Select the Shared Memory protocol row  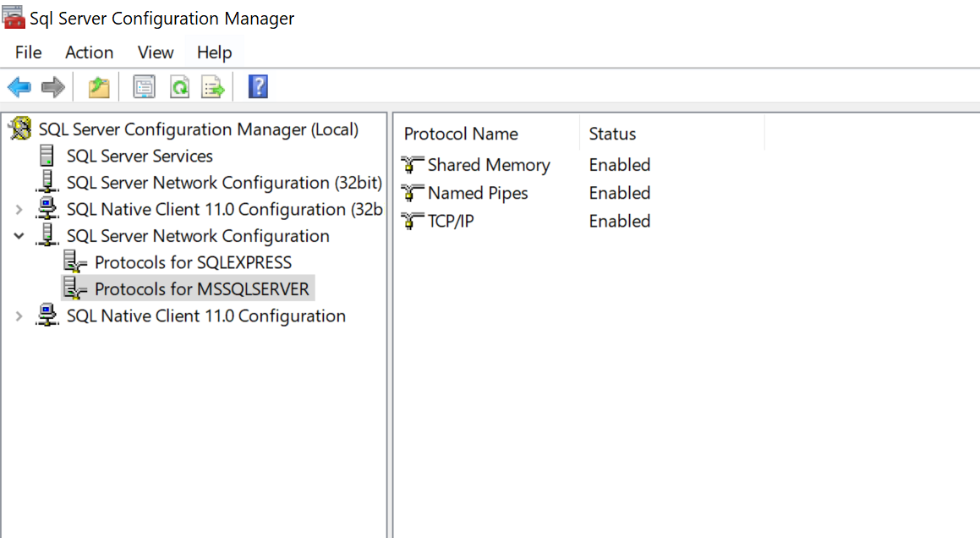489,164
